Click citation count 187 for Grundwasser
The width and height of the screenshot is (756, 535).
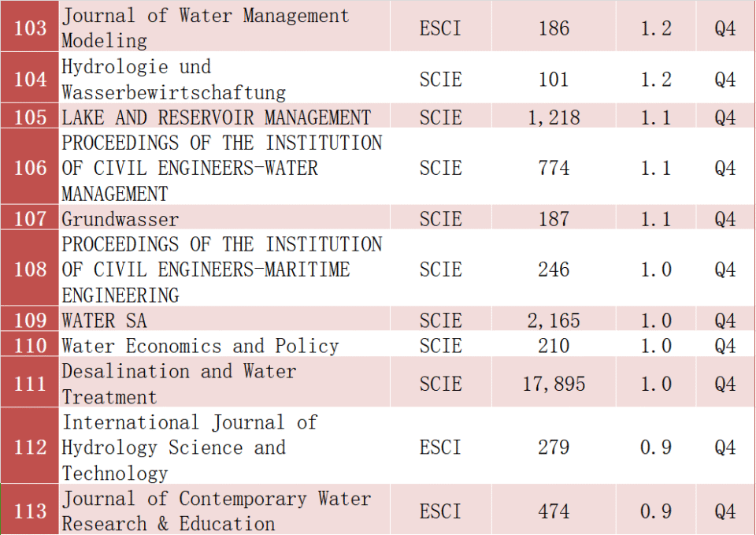click(x=554, y=219)
